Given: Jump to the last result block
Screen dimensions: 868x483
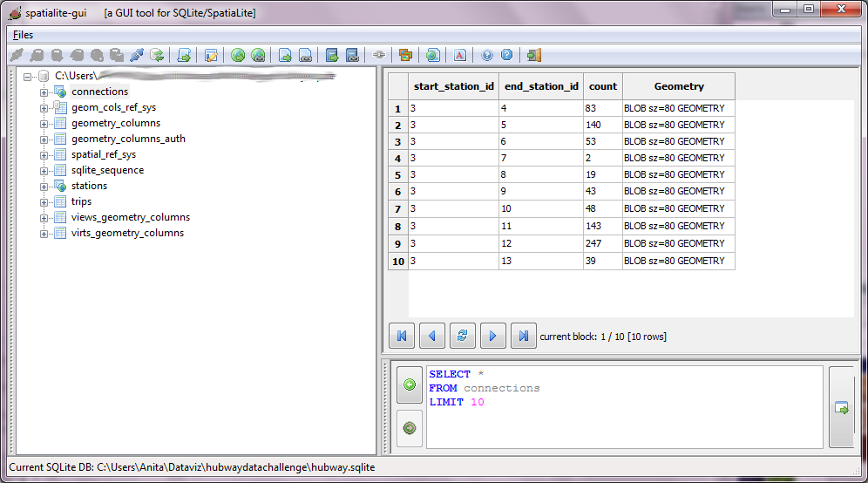Looking at the screenshot, I should (x=523, y=336).
